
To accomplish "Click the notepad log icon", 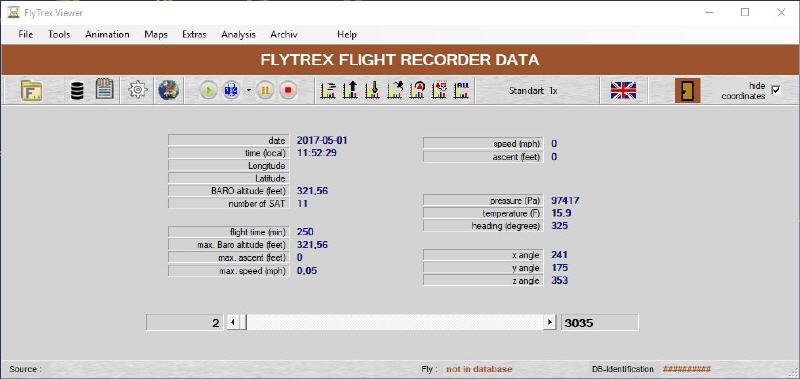I will [106, 90].
